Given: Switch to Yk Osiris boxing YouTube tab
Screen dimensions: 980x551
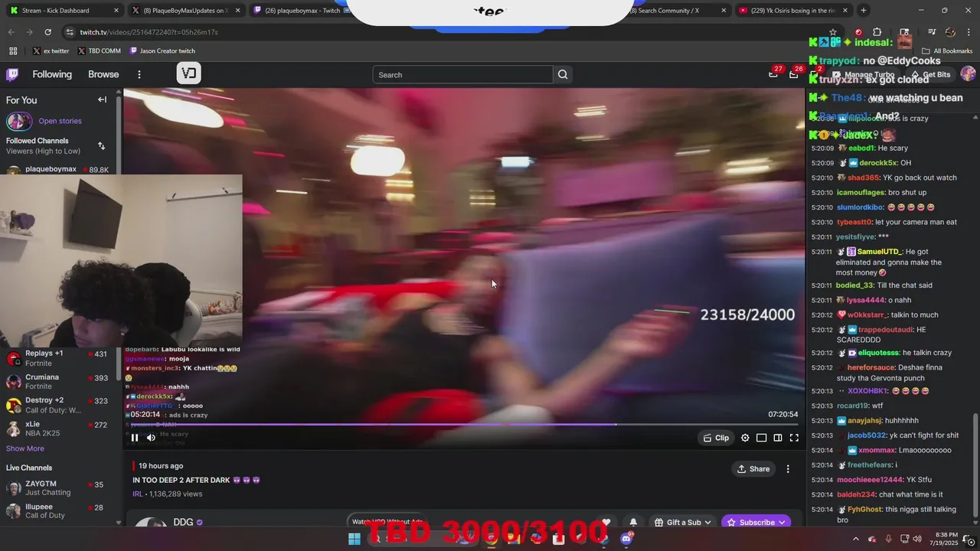Looking at the screenshot, I should click(x=792, y=11).
